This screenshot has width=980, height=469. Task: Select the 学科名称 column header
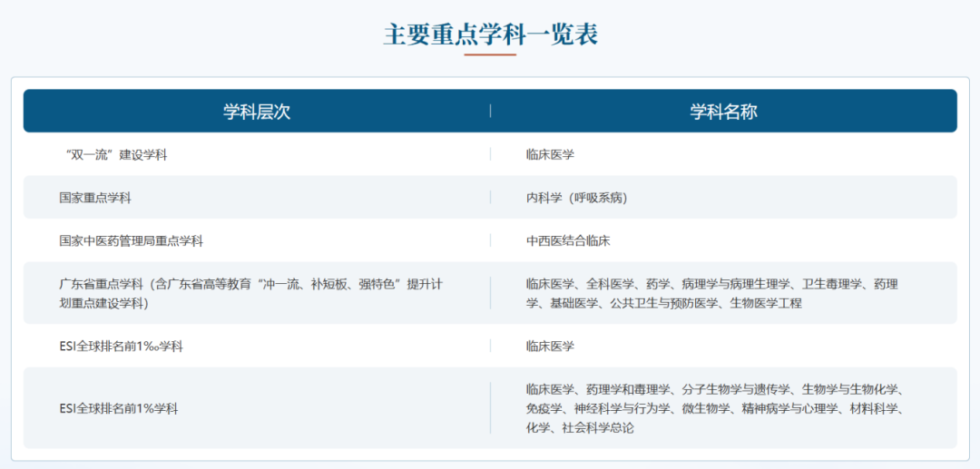point(724,112)
